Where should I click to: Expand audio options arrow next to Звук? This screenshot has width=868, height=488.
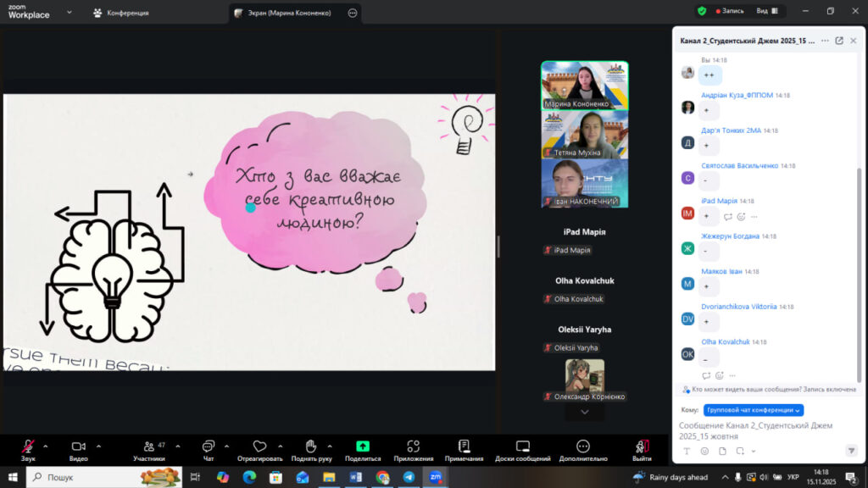point(46,446)
